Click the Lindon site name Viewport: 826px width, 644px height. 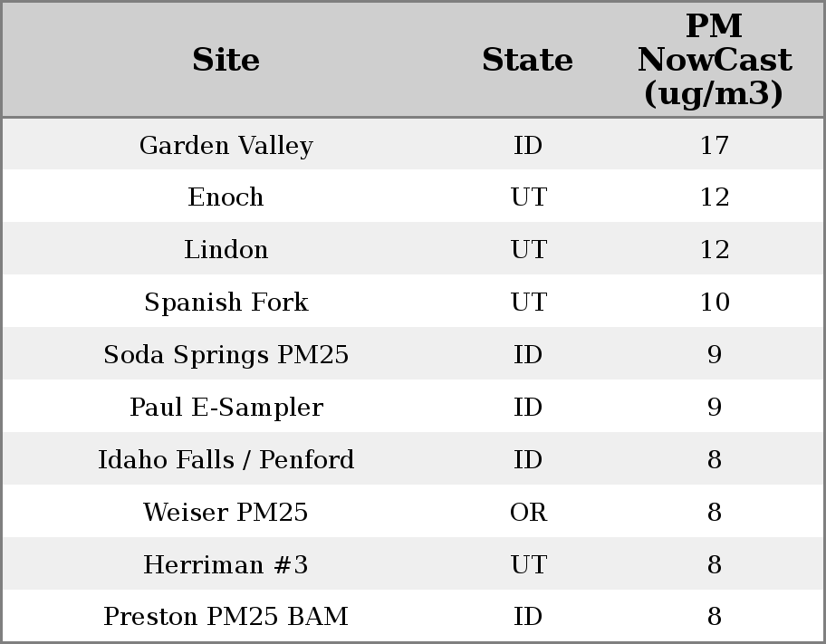click(226, 250)
